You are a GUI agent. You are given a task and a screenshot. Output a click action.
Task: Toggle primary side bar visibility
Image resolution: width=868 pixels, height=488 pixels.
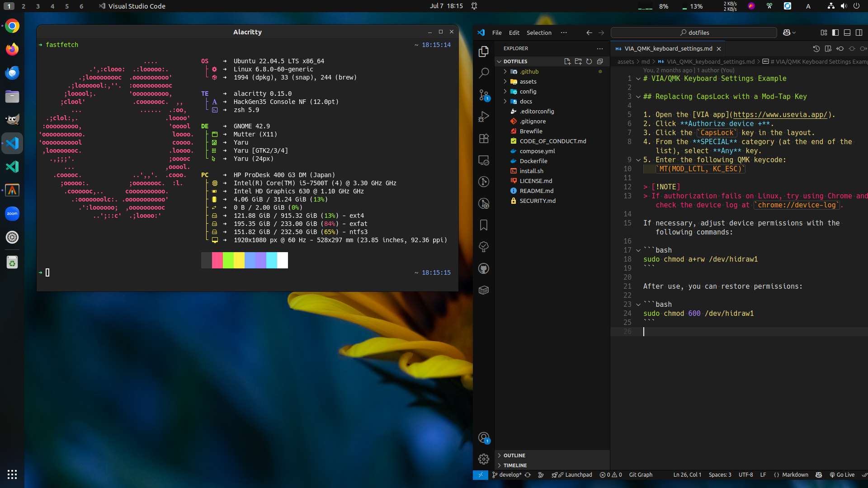tap(835, 33)
